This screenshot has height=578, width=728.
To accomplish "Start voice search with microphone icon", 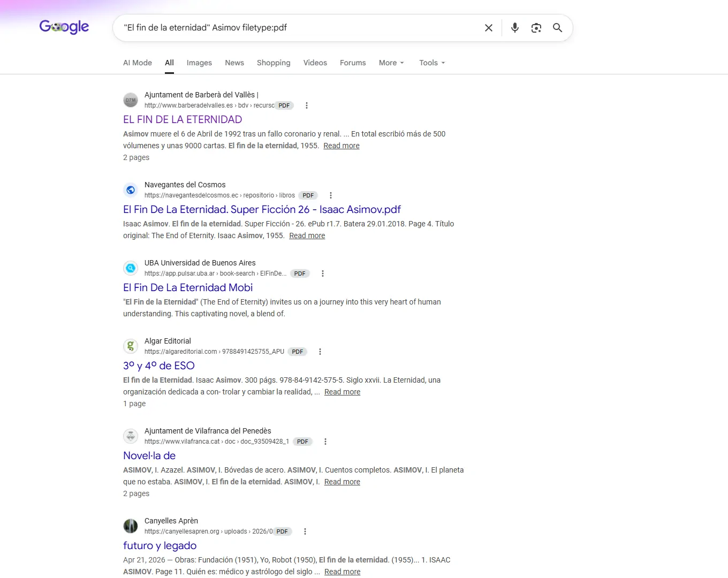I will [515, 28].
